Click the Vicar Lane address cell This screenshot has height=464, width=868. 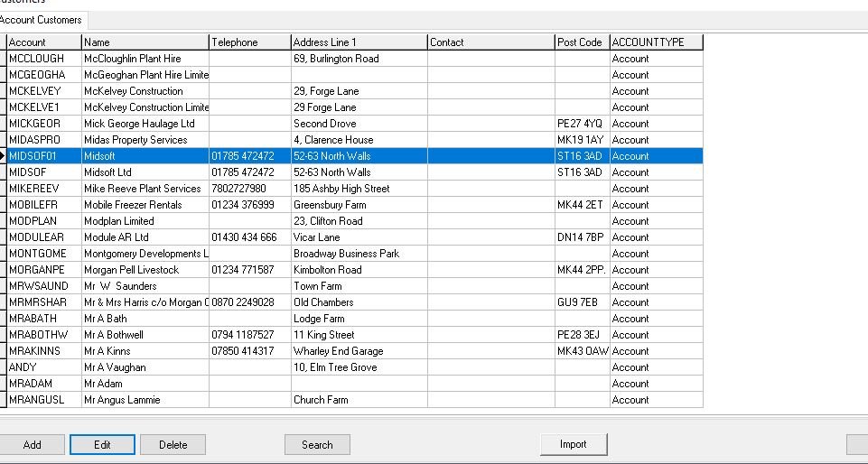click(x=359, y=237)
